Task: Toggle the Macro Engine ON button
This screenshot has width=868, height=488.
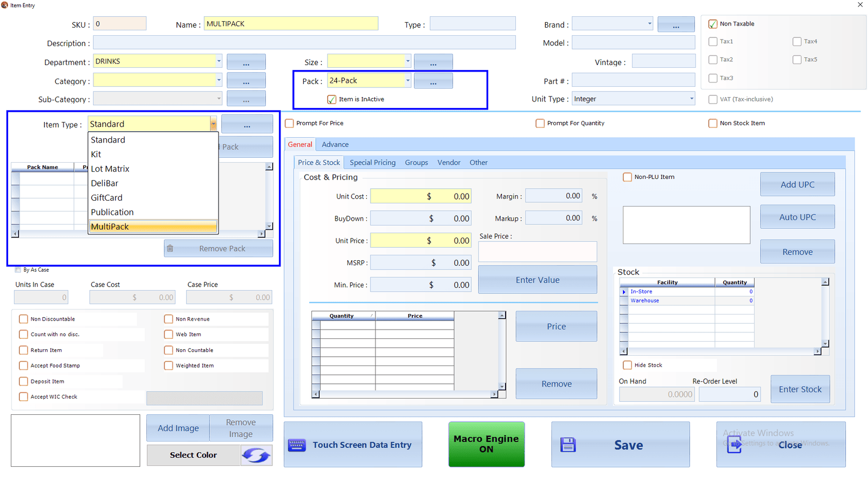Action: (x=487, y=444)
